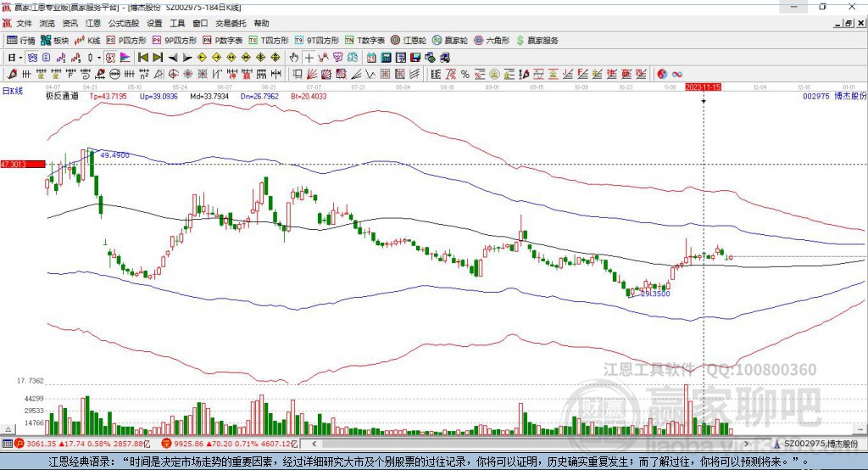The width and height of the screenshot is (868, 470).
Task: Select the compass circle-cross tool
Action: click(x=173, y=74)
